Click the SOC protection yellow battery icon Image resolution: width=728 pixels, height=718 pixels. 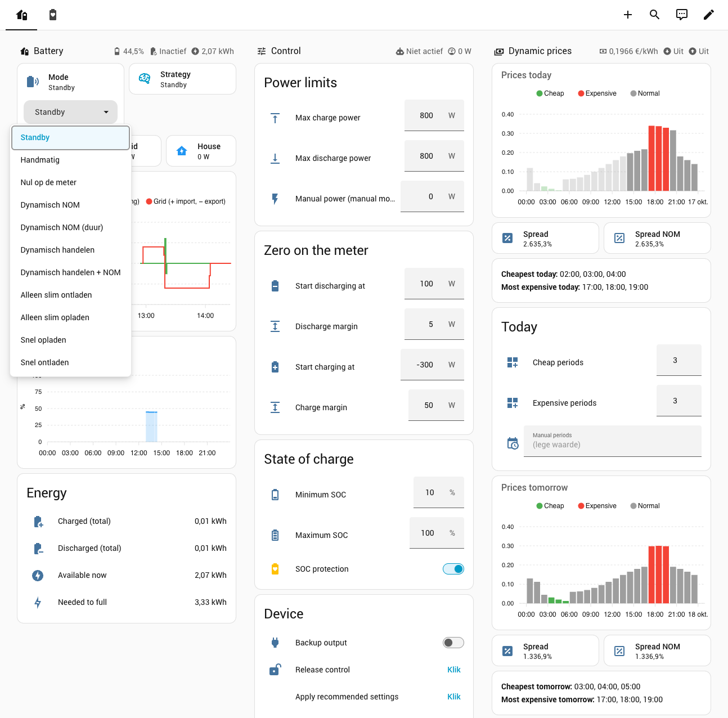[x=275, y=569]
